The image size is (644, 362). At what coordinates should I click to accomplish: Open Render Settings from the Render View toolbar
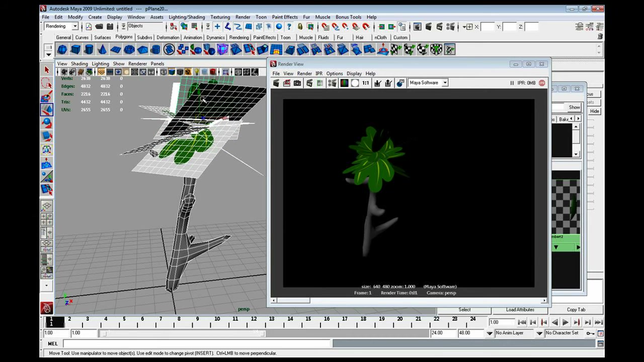pyautogui.click(x=332, y=83)
